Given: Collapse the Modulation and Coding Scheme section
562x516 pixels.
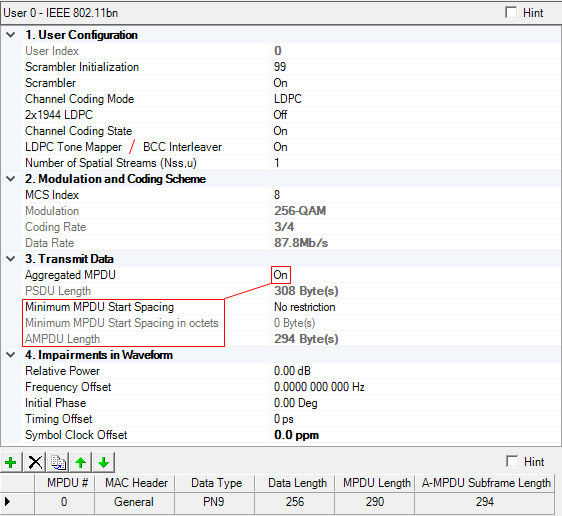Looking at the screenshot, I should (11, 178).
